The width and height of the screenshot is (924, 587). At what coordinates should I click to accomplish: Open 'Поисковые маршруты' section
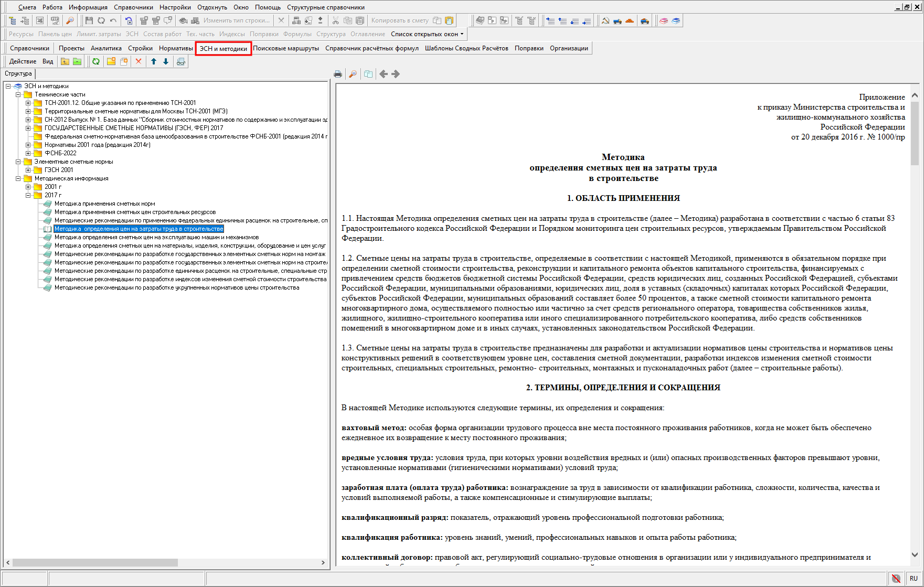click(285, 48)
